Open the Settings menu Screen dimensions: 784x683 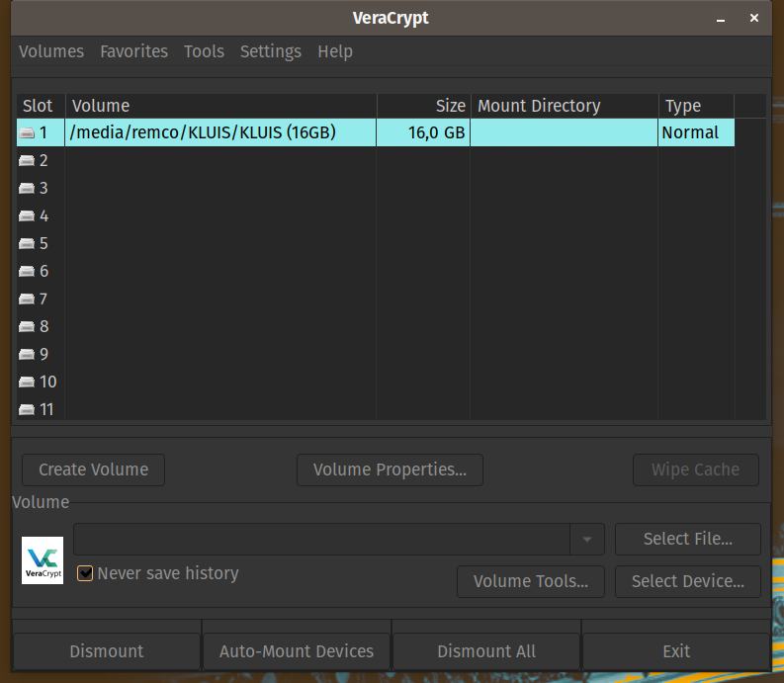pos(271,51)
